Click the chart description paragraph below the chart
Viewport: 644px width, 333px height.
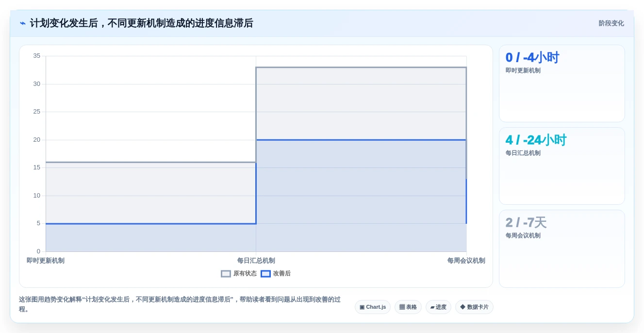pos(180,304)
